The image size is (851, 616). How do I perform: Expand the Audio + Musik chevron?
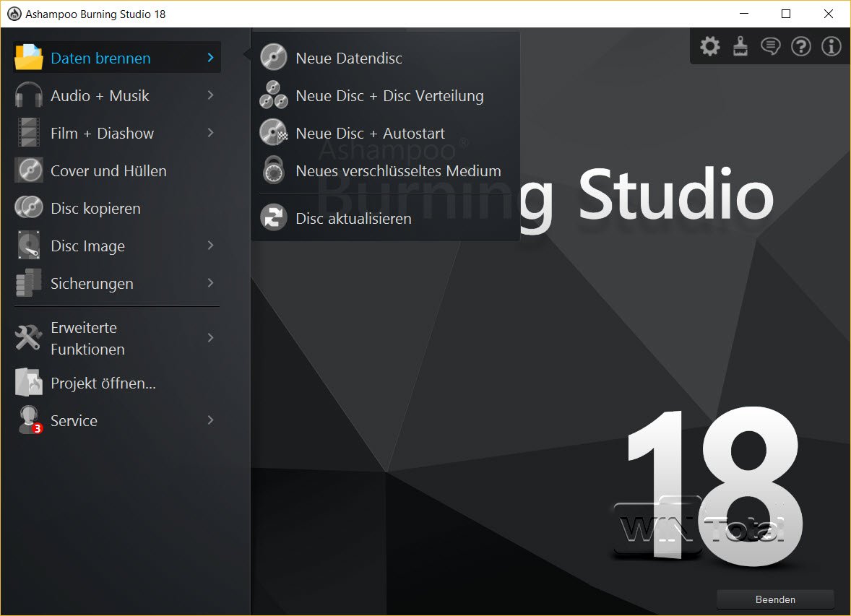(210, 95)
